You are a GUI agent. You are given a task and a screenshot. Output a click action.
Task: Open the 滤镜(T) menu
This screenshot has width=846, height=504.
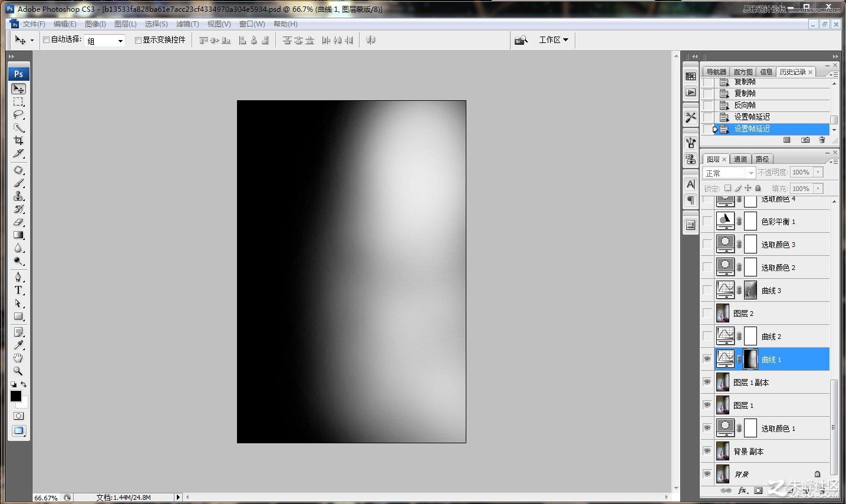coord(187,24)
